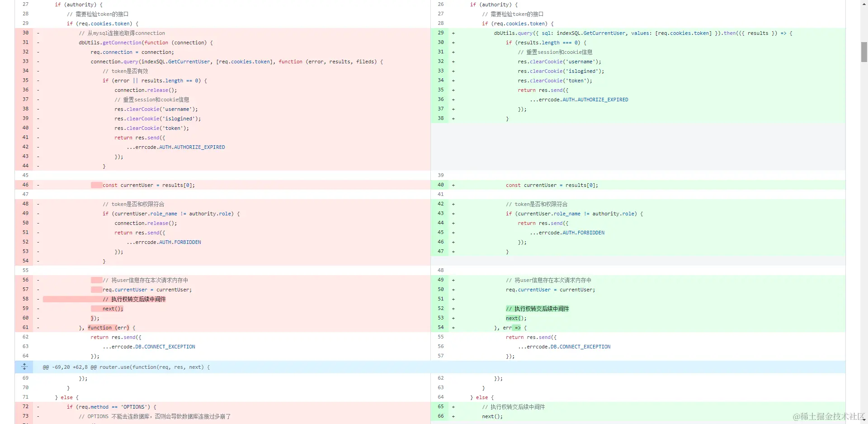This screenshot has height=424, width=868.
Task: Click deleted comment '// token是否有效'
Action: click(x=125, y=71)
